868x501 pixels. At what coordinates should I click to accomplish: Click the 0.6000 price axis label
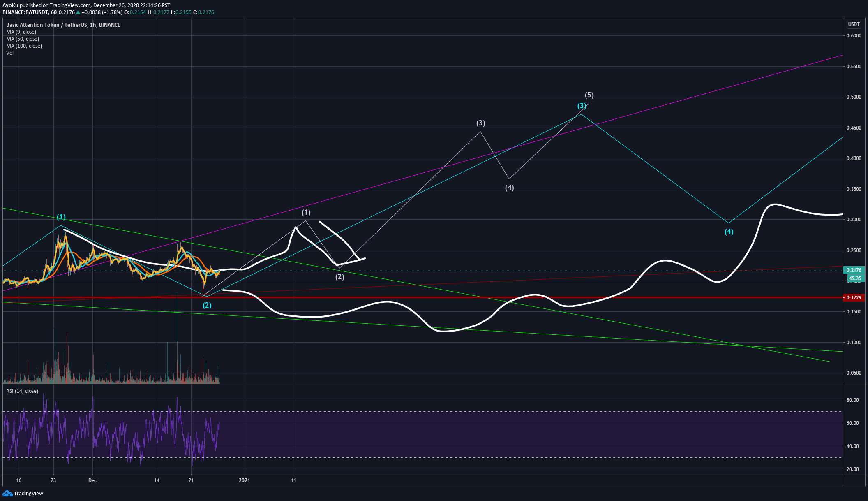click(x=854, y=36)
